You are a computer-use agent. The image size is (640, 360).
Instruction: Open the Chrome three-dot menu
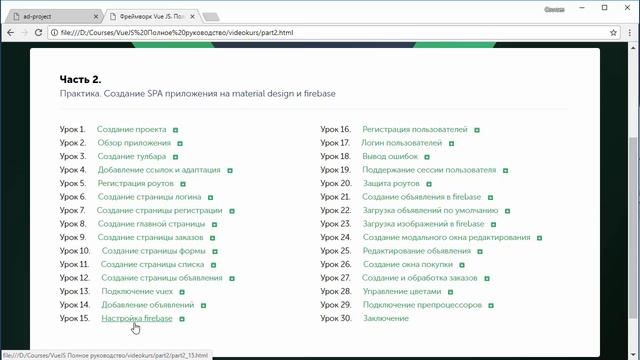pyautogui.click(x=629, y=33)
